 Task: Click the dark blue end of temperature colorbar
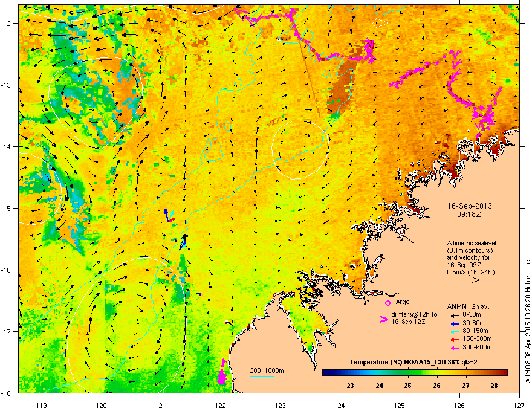point(326,373)
